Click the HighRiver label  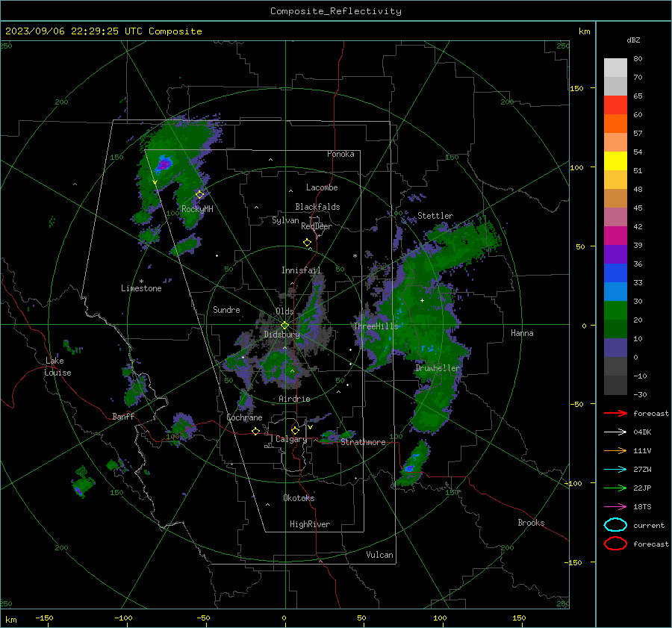click(x=310, y=524)
